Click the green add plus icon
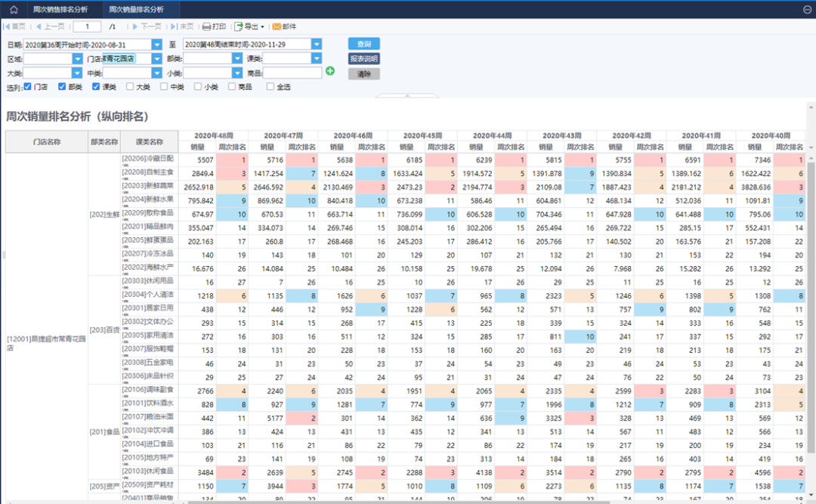This screenshot has height=504, width=816. (x=330, y=71)
